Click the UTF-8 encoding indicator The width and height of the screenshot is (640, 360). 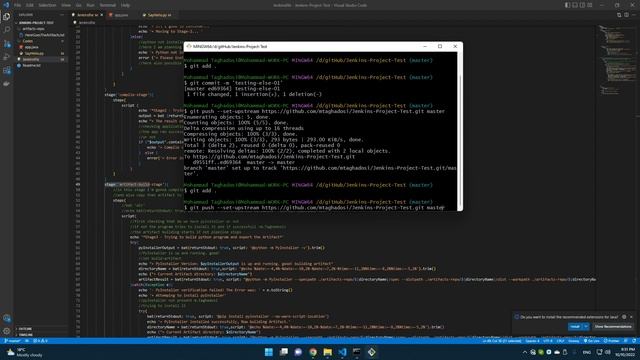(548, 341)
